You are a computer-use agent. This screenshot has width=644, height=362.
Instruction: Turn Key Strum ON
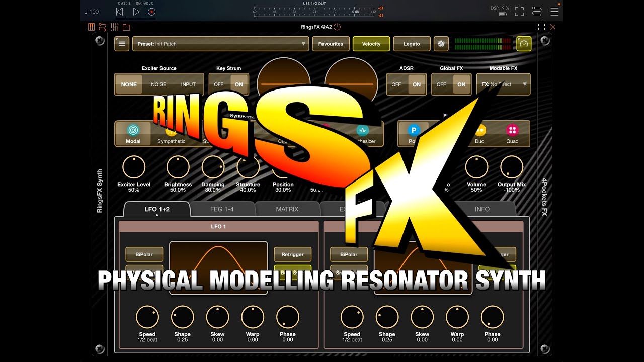point(239,84)
